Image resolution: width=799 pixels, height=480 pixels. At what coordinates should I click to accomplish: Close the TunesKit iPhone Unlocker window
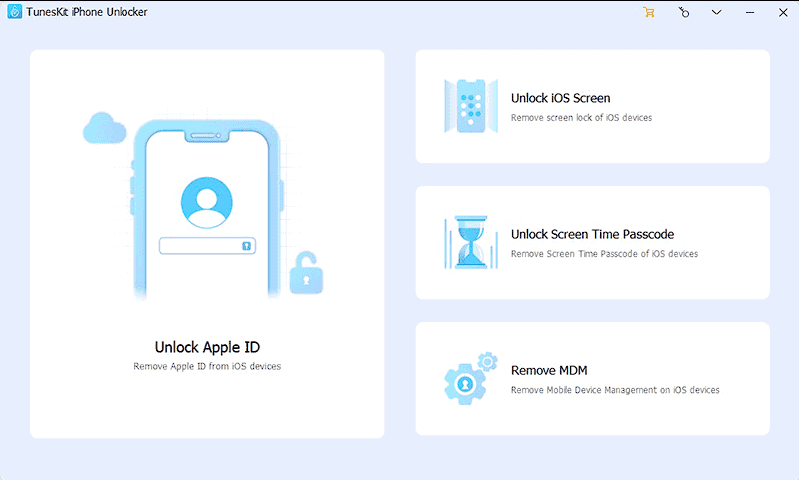783,12
